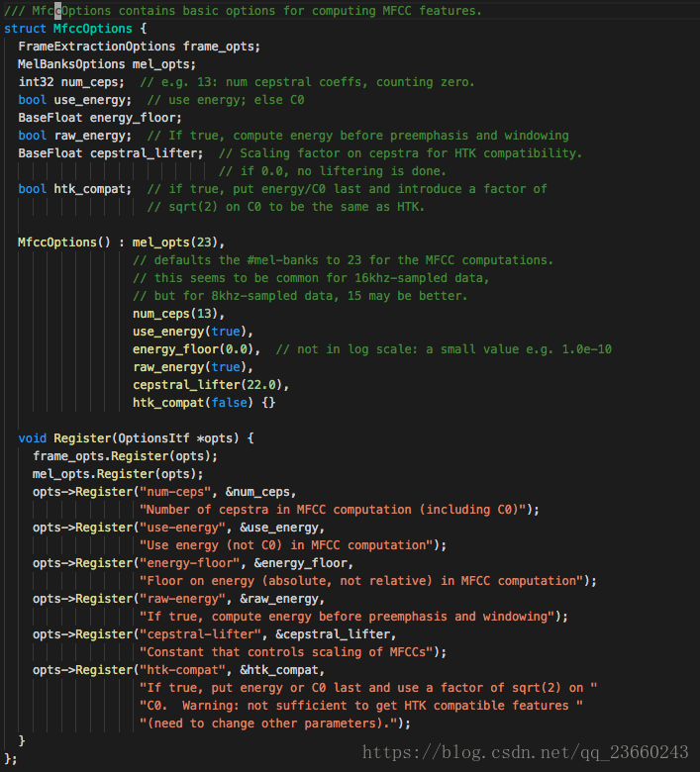Viewport: 700px width, 772px height.
Task: Click 'FrameExtractionOptions frame_opts;' declaration
Action: (x=139, y=47)
